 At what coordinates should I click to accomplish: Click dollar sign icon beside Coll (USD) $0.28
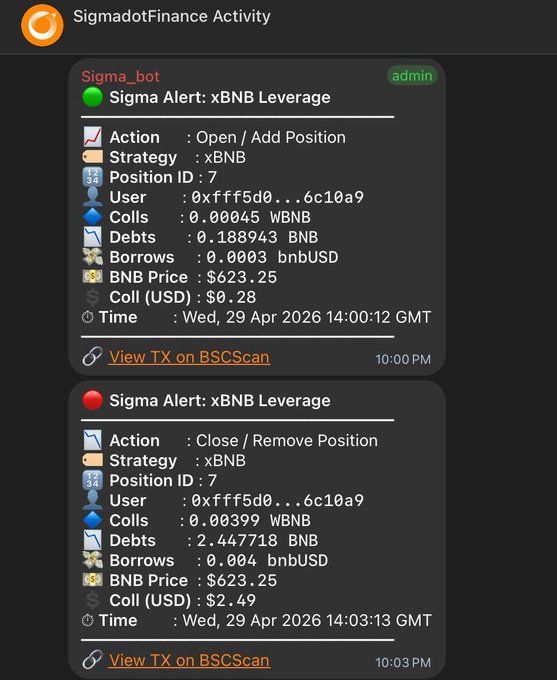click(x=92, y=297)
